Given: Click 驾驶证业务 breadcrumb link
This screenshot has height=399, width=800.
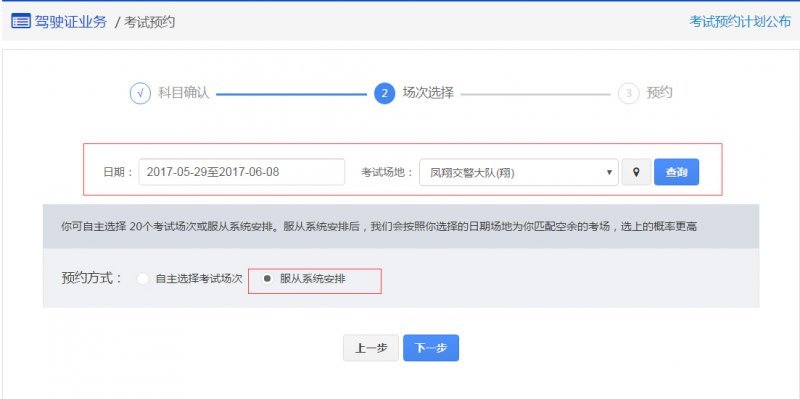Looking at the screenshot, I should point(71,22).
